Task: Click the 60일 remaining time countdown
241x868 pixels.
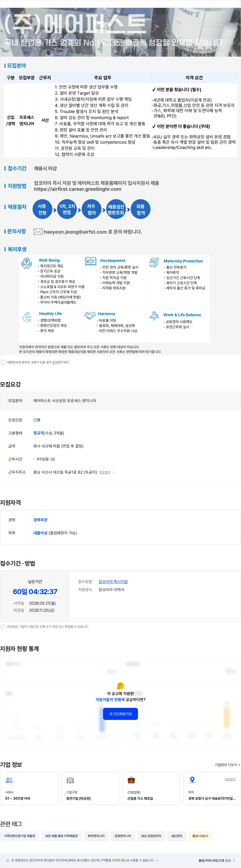Action: [35, 591]
